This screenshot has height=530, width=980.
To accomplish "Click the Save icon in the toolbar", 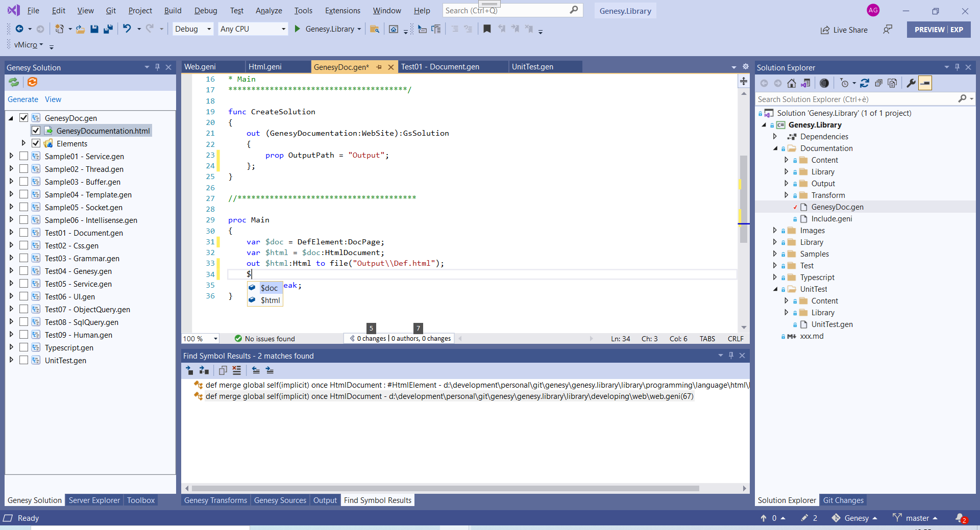I will (94, 29).
